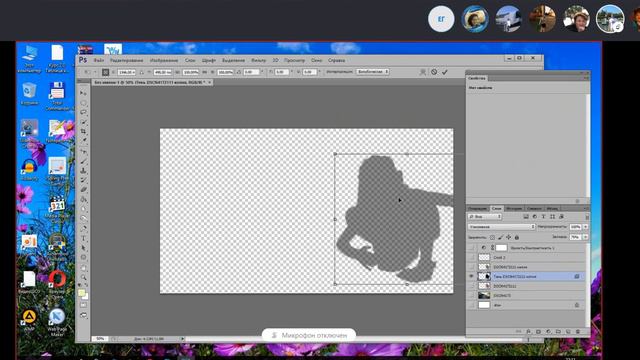Click the rotation angle field
The image size is (640, 360).
[x=251, y=72]
